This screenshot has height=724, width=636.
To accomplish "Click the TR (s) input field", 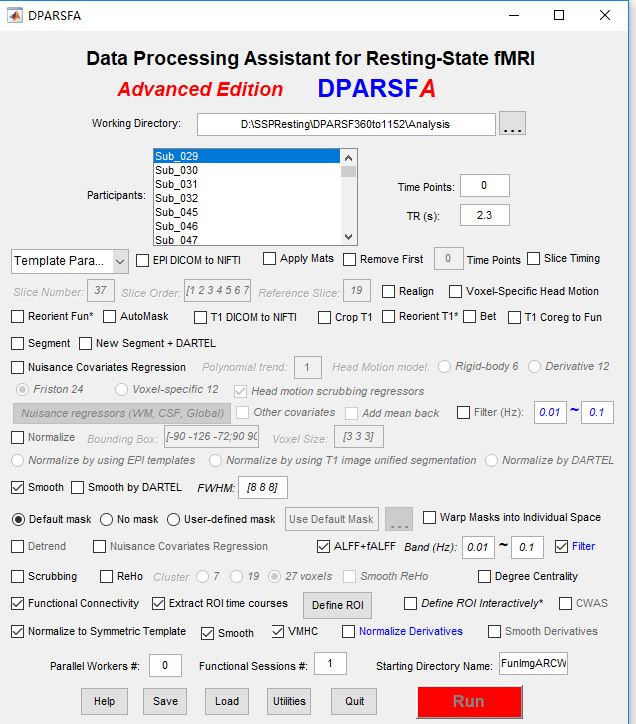I will point(485,215).
